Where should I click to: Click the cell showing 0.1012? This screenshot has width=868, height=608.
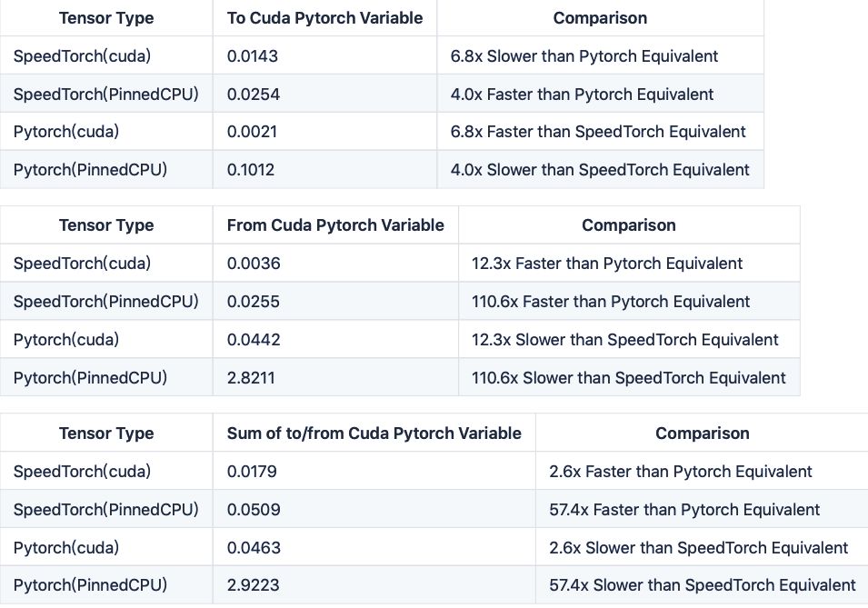click(253, 170)
